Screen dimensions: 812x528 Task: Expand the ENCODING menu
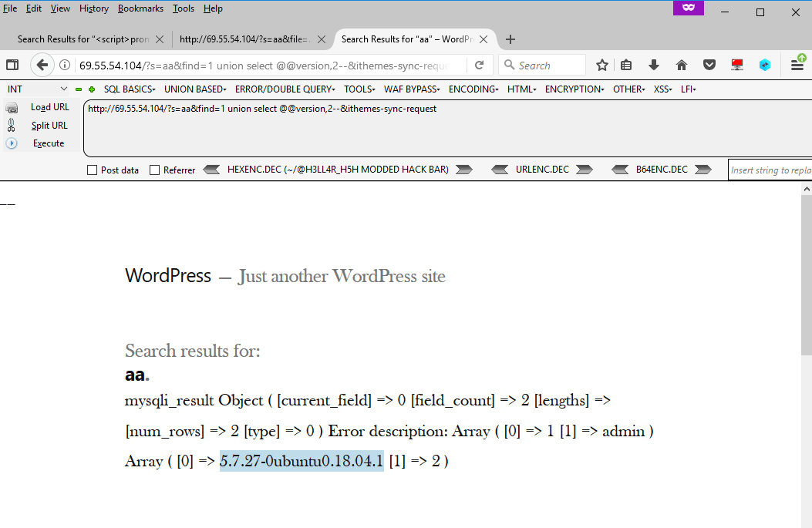pyautogui.click(x=473, y=89)
